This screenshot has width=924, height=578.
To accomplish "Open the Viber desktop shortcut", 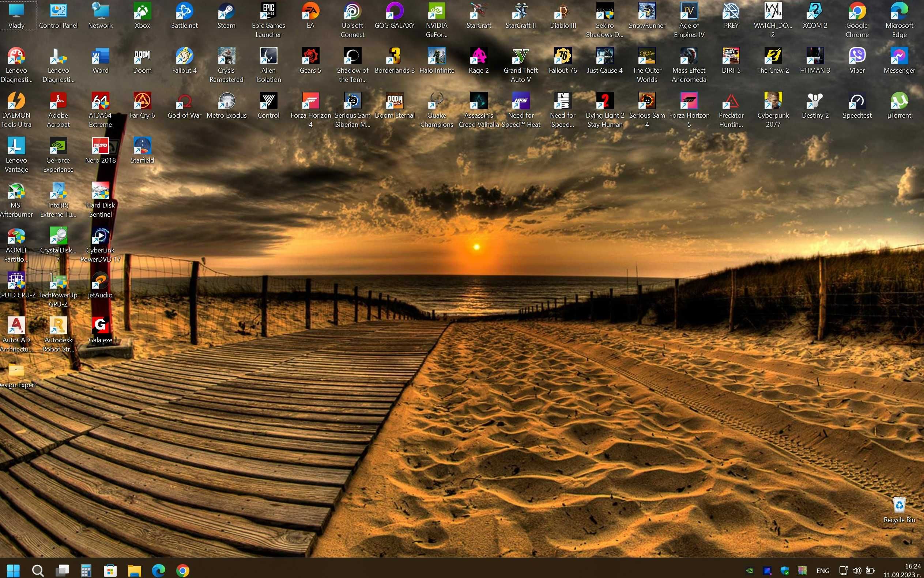I will point(857,61).
